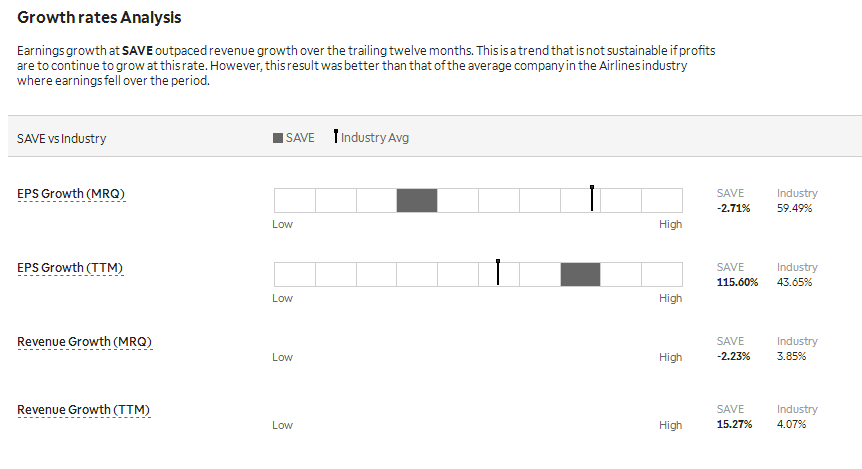
Task: Click the Industry value 3.85%
Action: pos(792,356)
